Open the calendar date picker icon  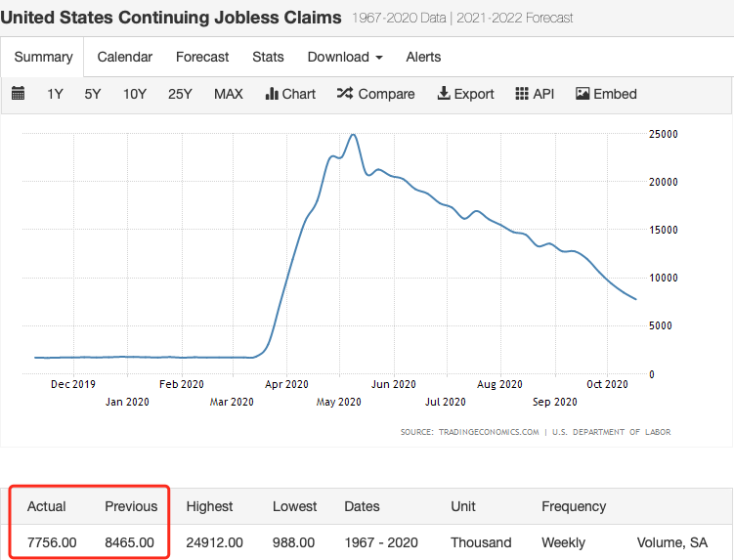pos(18,94)
